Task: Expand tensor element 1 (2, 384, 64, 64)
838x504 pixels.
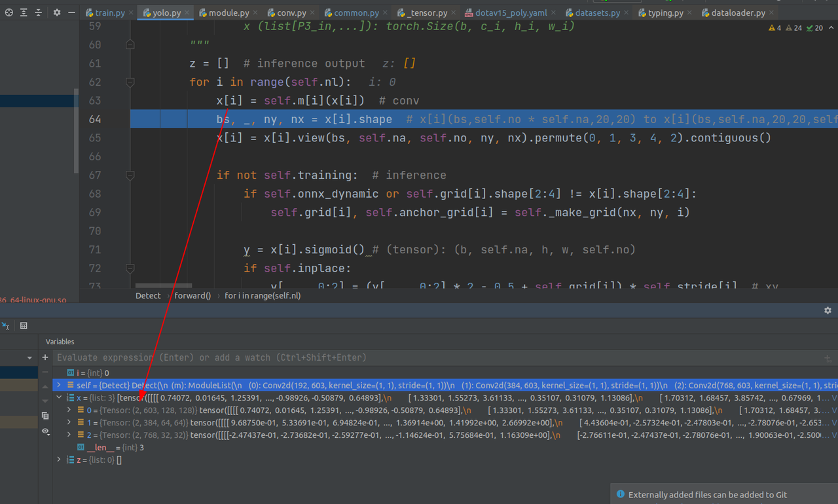Action: (69, 422)
